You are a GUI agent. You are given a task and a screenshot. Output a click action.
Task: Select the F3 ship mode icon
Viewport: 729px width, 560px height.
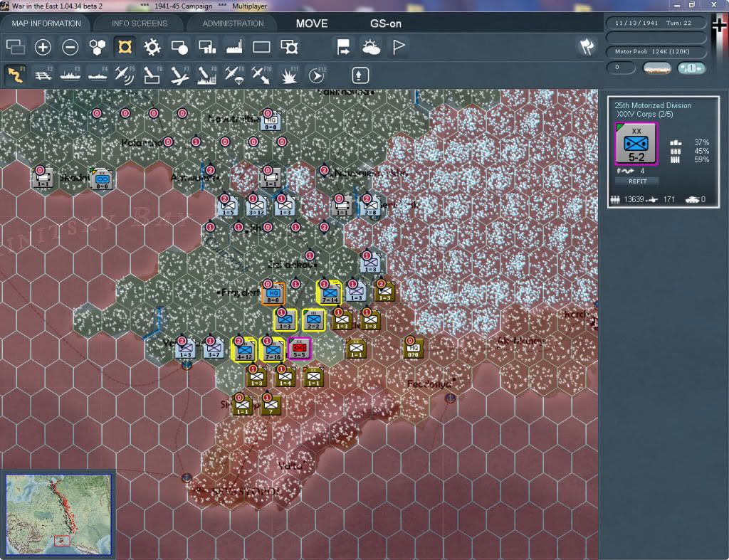[70, 75]
